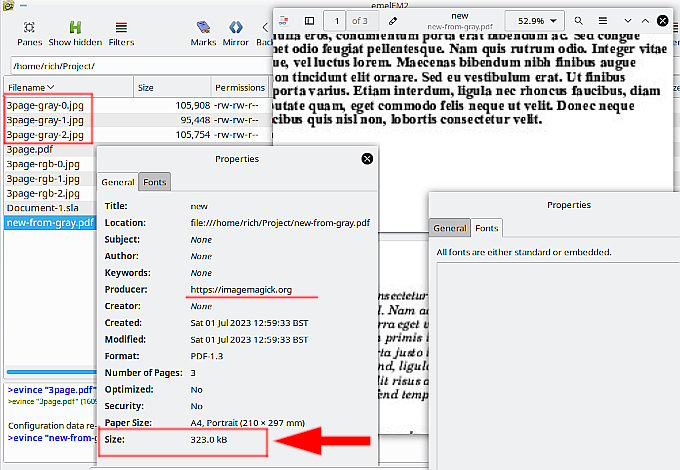This screenshot has height=470, width=680.
Task: Open the 52.9% zoom dropdown
Action: coord(535,21)
